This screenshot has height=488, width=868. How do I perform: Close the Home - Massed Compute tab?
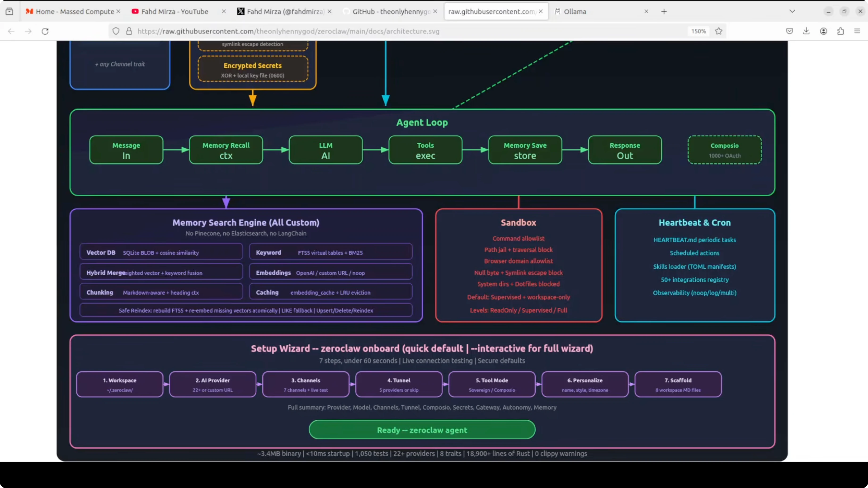pyautogui.click(x=119, y=12)
